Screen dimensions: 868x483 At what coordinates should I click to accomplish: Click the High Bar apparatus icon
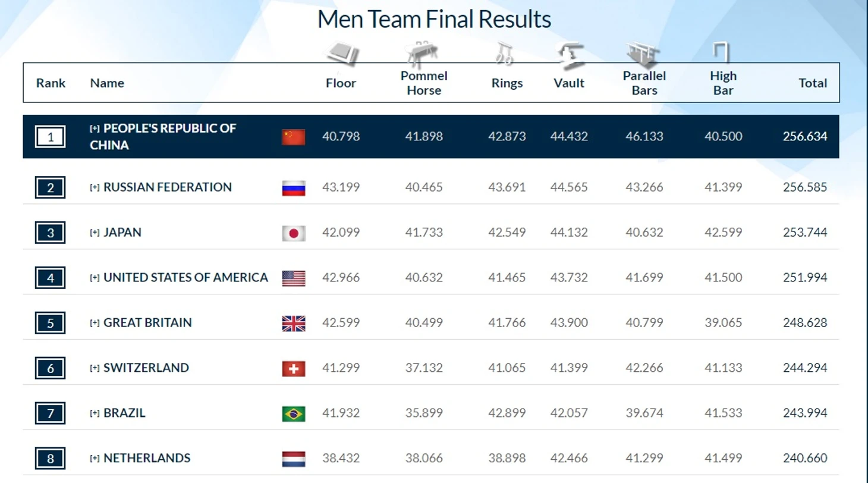pyautogui.click(x=721, y=52)
